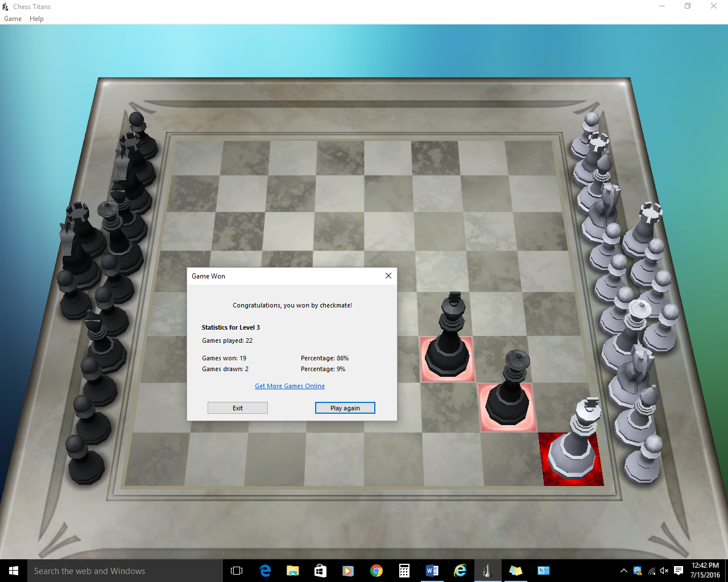Click the Chess Titans taskbar icon
Screen dimensions: 728x582
pyautogui.click(x=487, y=571)
